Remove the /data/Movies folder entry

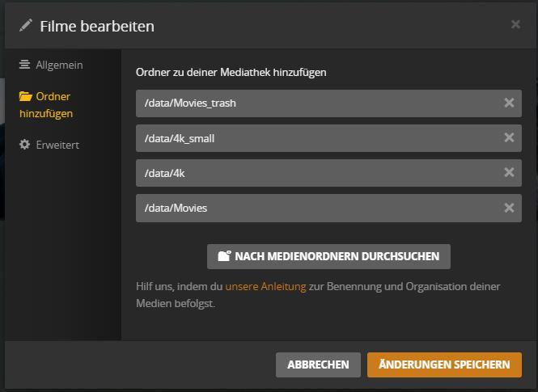pos(509,208)
